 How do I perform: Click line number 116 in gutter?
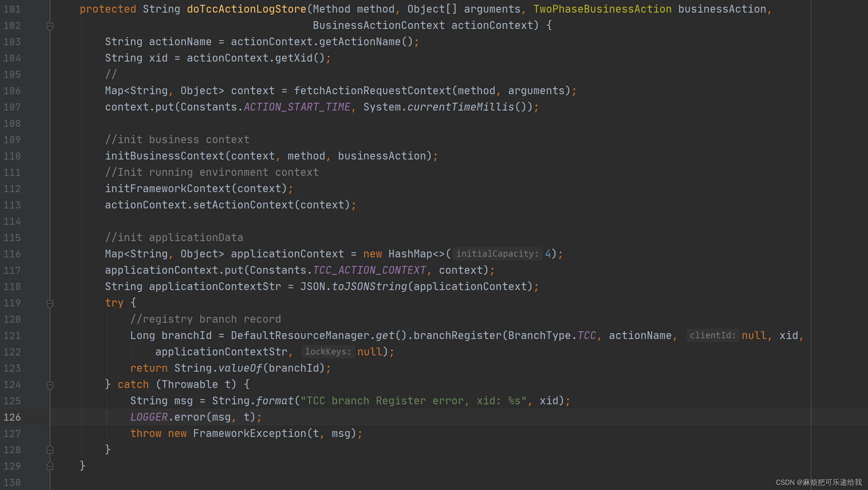click(x=12, y=254)
